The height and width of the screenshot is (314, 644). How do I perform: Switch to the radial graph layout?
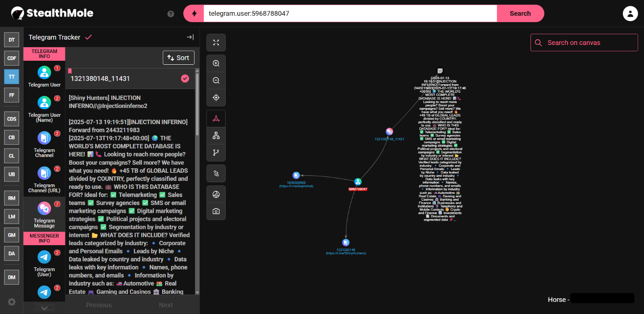pyautogui.click(x=216, y=119)
